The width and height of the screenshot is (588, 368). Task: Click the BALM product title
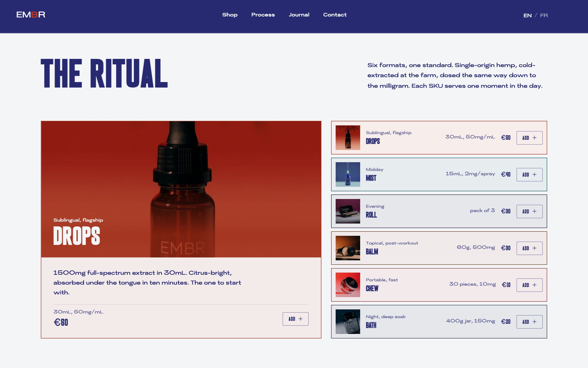[x=372, y=252]
